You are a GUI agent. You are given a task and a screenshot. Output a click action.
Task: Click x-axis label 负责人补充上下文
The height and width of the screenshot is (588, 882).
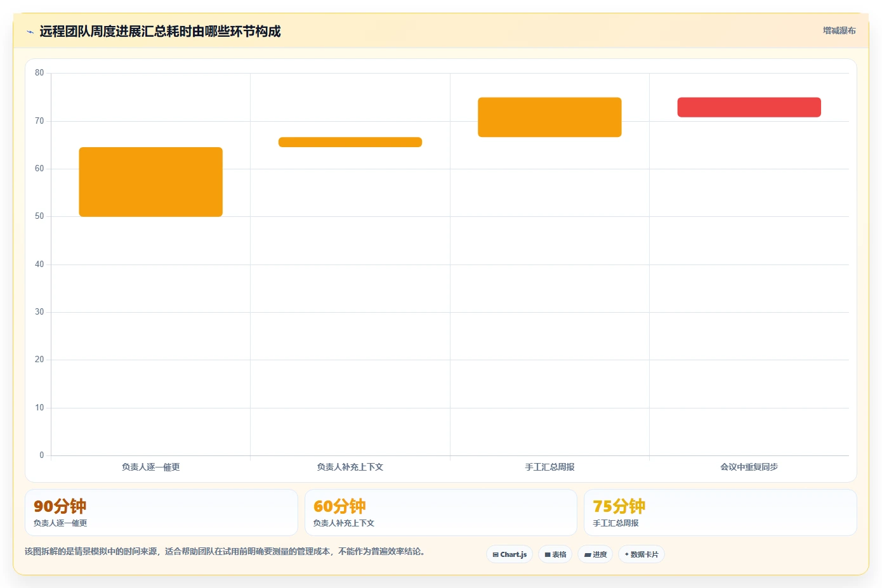point(350,467)
